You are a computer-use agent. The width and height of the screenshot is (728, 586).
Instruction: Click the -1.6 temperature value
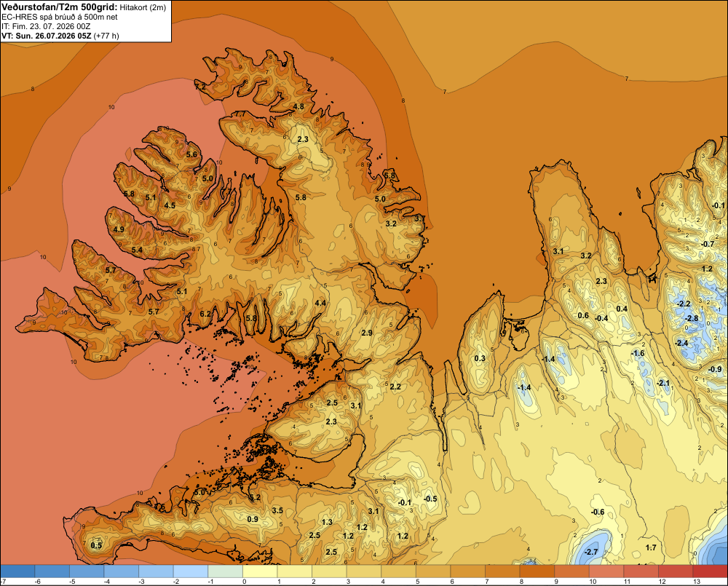[638, 353]
